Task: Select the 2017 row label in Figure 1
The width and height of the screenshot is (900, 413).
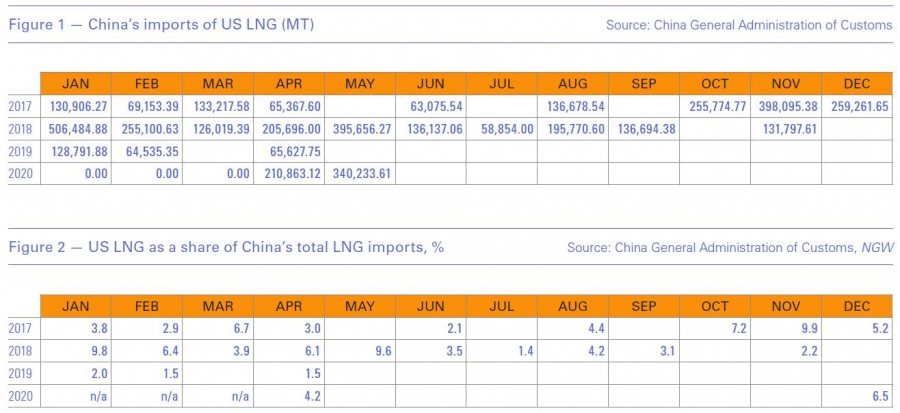Action: click(20, 105)
